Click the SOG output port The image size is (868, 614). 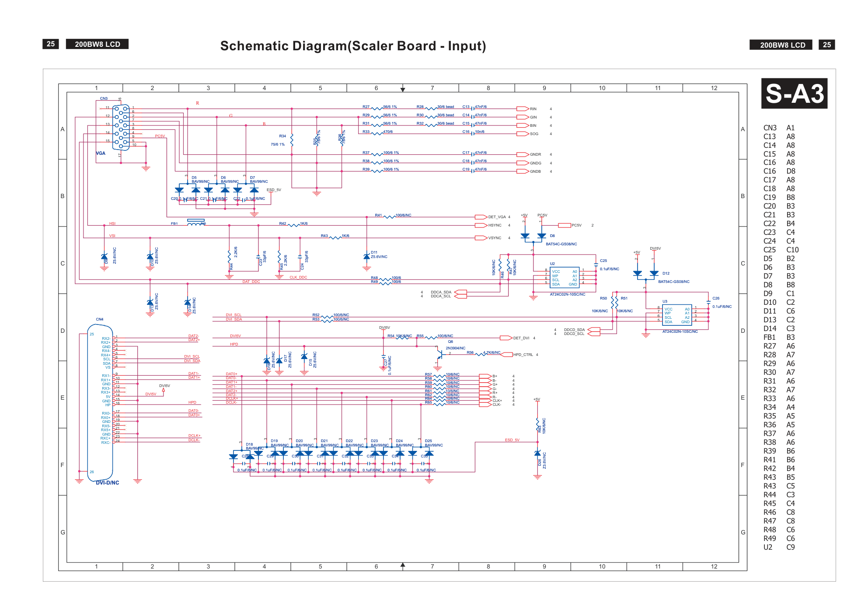pyautogui.click(x=523, y=134)
